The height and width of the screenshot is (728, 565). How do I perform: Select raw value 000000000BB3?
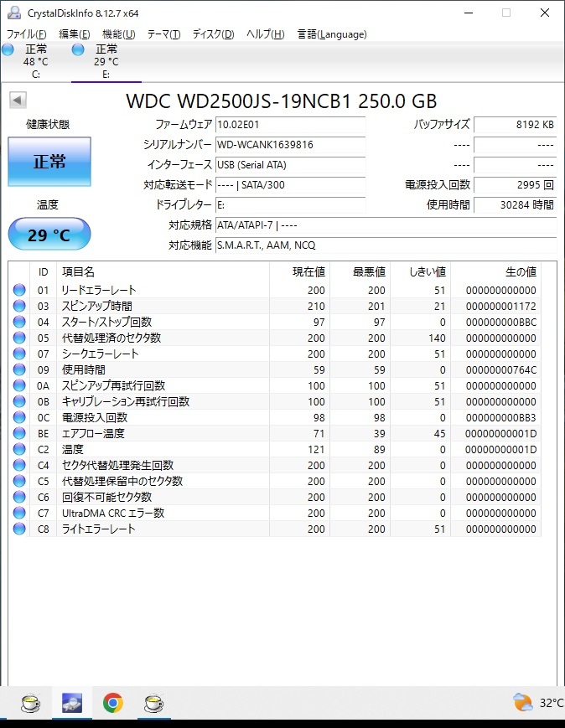[x=501, y=417]
